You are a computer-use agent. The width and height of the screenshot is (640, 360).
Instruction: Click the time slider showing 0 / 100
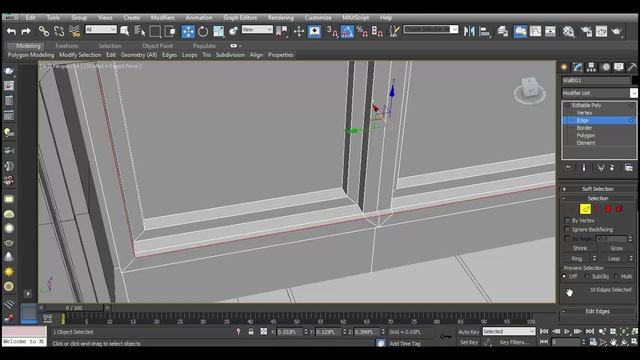tap(74, 308)
